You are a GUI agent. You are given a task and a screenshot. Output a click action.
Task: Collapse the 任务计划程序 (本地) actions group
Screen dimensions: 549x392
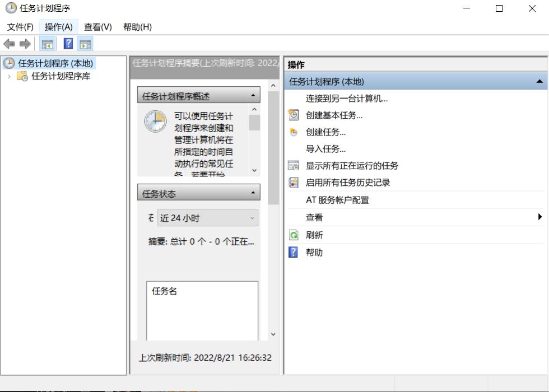(x=539, y=81)
